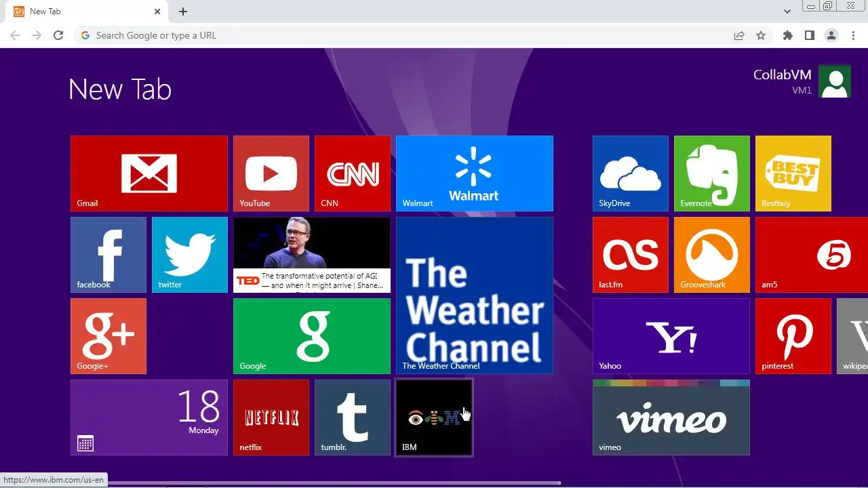
Task: Open a new browser tab with plus button
Action: click(183, 12)
